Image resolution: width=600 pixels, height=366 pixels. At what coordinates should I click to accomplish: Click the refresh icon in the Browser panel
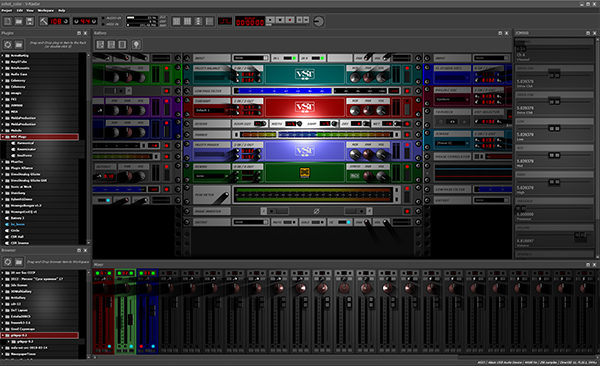(x=8, y=262)
